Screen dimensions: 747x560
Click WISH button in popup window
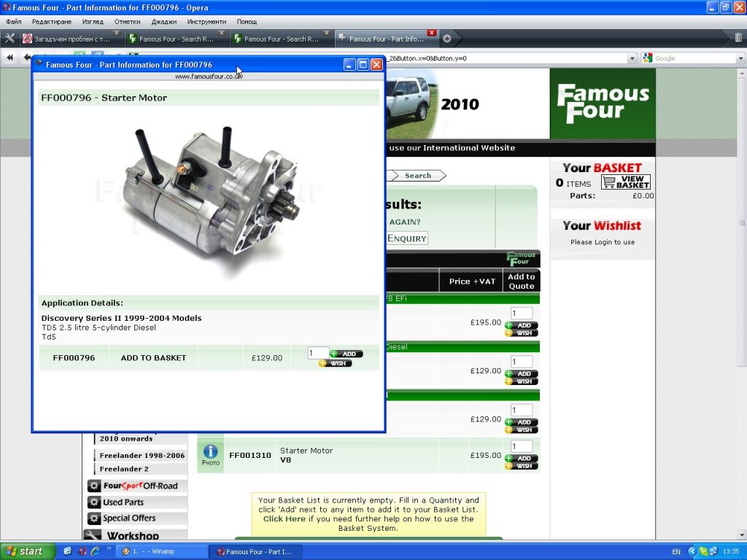coord(335,363)
